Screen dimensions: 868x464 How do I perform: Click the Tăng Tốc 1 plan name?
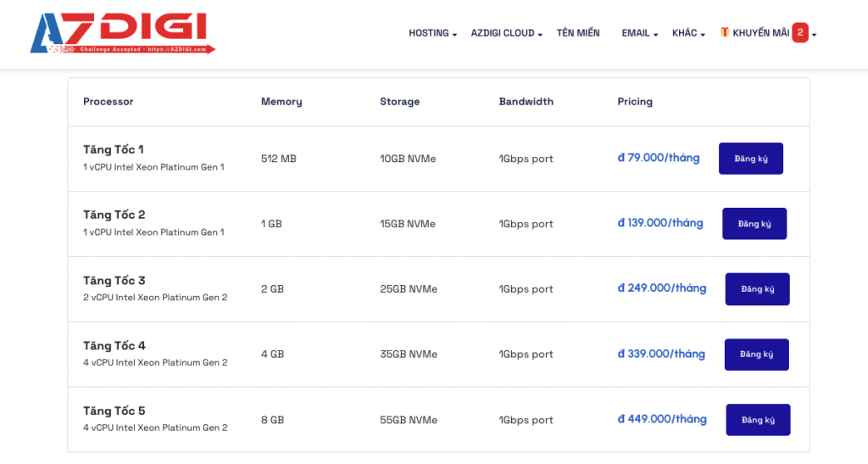point(114,150)
